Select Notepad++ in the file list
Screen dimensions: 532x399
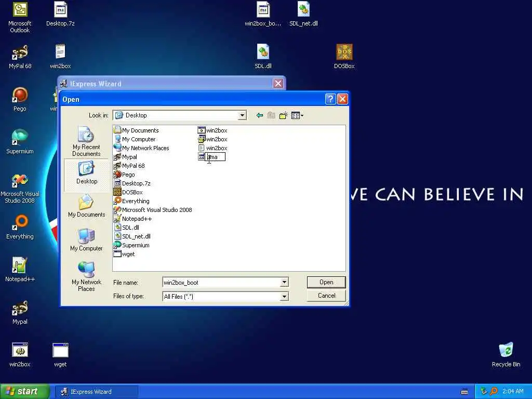[x=132, y=219]
